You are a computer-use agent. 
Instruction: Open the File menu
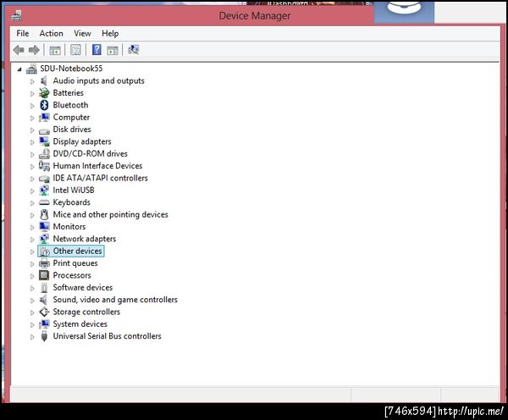[23, 33]
